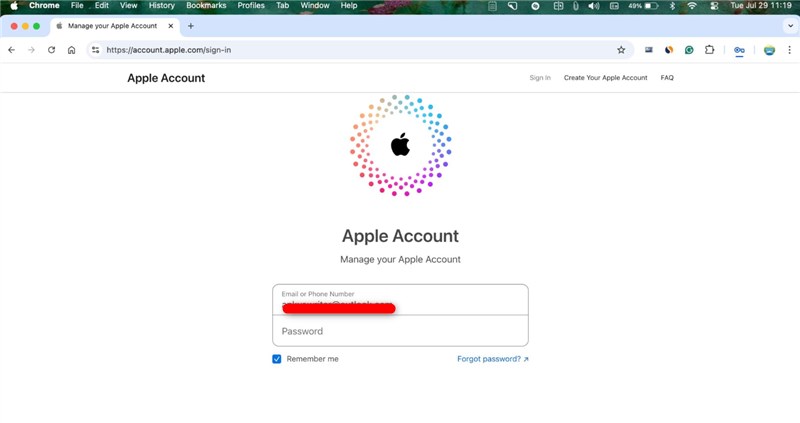This screenshot has height=423, width=800.
Task: Open the green Grammarly extension icon
Action: pos(689,50)
